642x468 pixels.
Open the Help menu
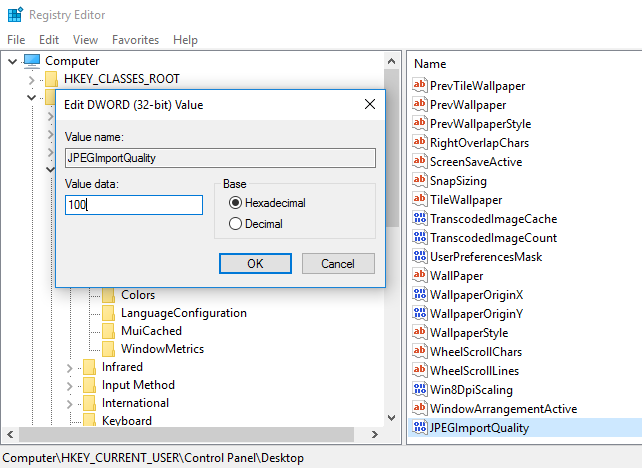tap(185, 40)
